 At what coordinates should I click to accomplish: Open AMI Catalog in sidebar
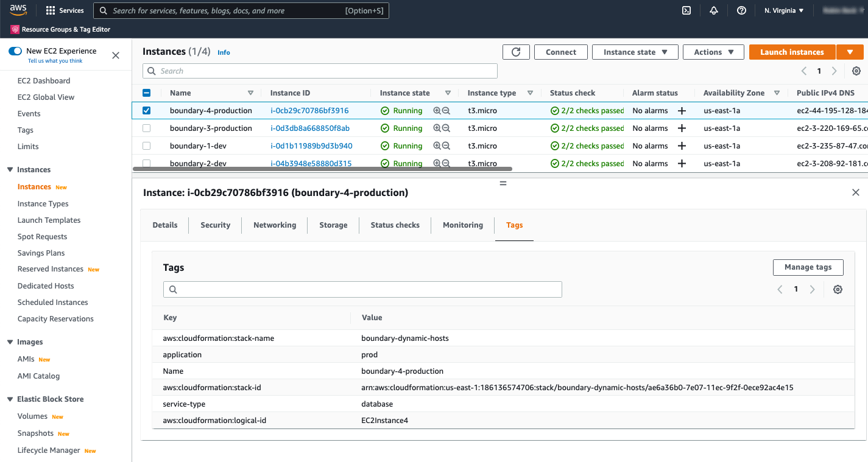click(38, 376)
